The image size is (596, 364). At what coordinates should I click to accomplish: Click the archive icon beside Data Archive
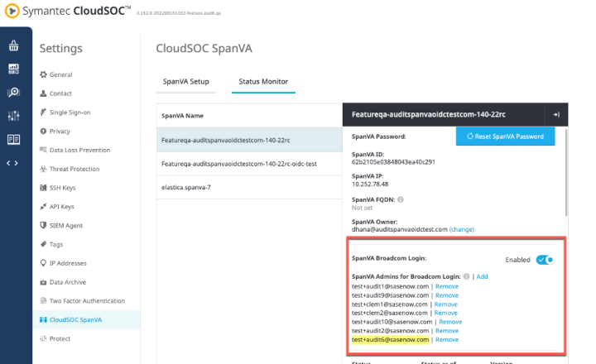click(x=43, y=282)
